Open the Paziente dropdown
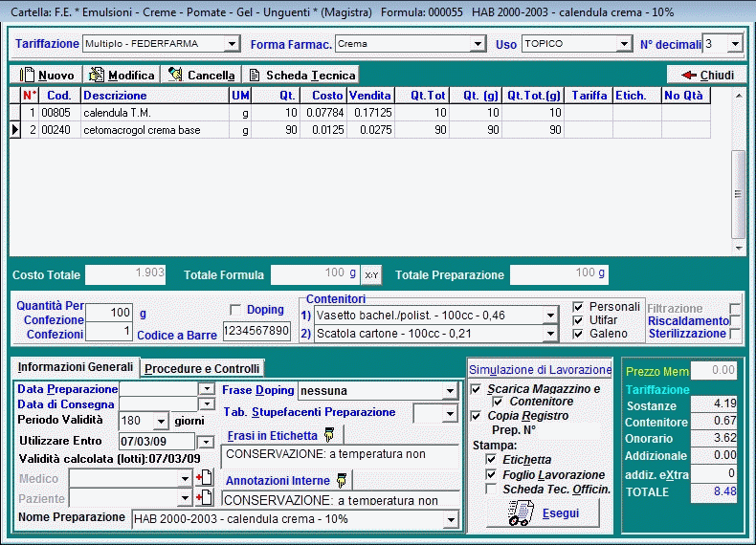Image resolution: width=756 pixels, height=545 pixels. tap(185, 498)
